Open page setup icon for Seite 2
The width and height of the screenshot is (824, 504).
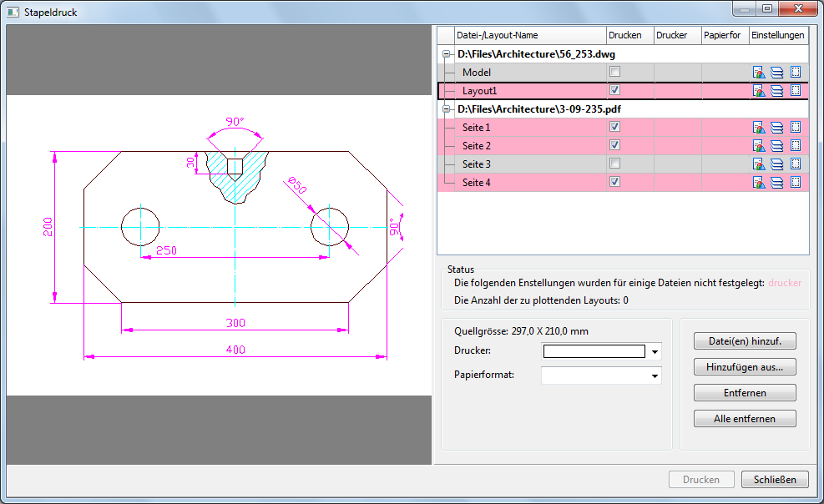[759, 146]
